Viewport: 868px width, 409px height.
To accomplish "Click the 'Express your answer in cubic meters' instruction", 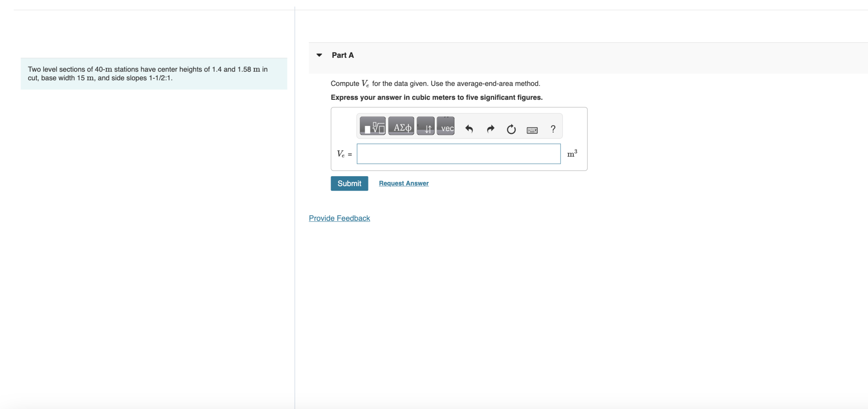I will pos(436,97).
